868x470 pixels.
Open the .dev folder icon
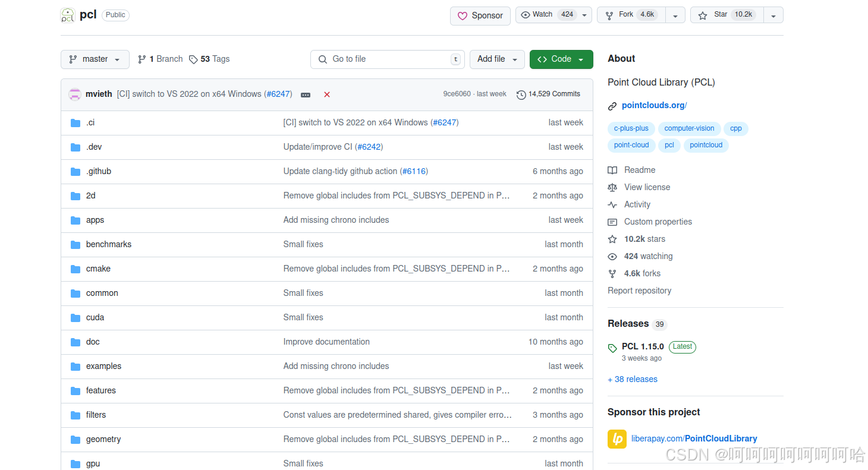pyautogui.click(x=76, y=147)
